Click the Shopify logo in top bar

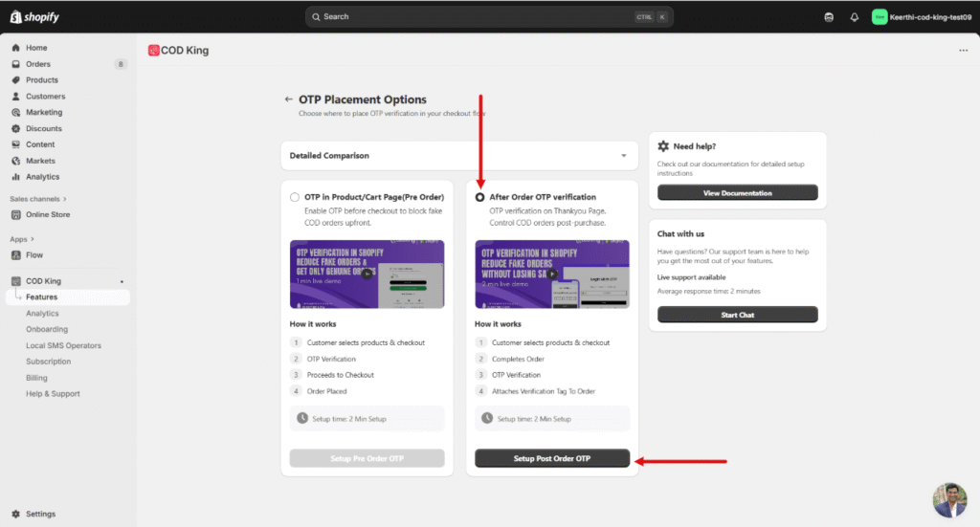coord(34,16)
